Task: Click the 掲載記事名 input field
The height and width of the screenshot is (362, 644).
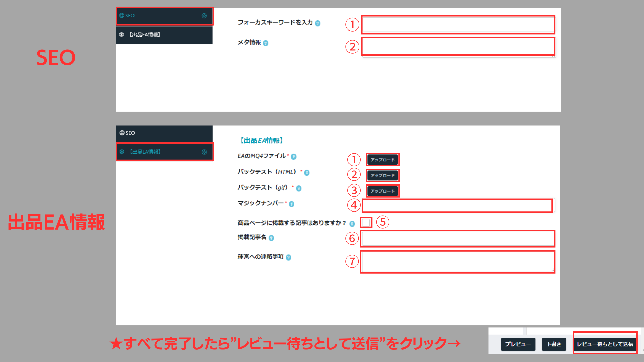Action: (x=458, y=239)
